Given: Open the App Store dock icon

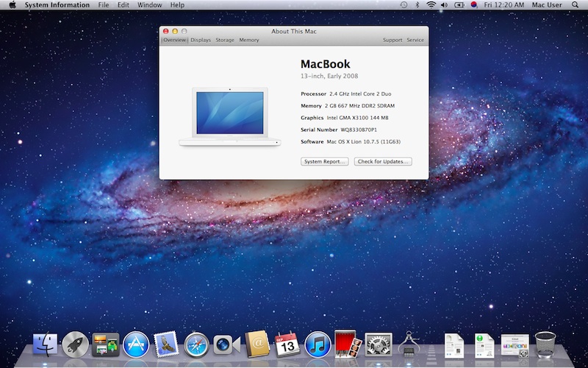Looking at the screenshot, I should click(136, 344).
